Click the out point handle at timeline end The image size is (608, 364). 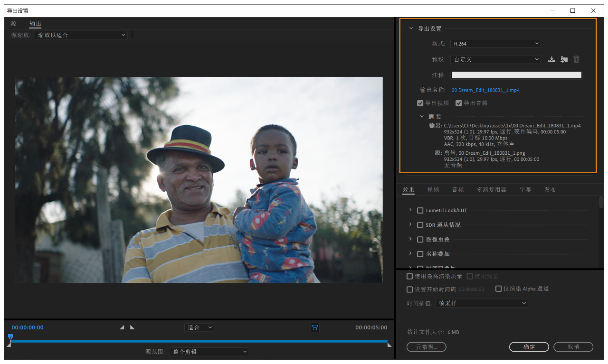coord(389,345)
